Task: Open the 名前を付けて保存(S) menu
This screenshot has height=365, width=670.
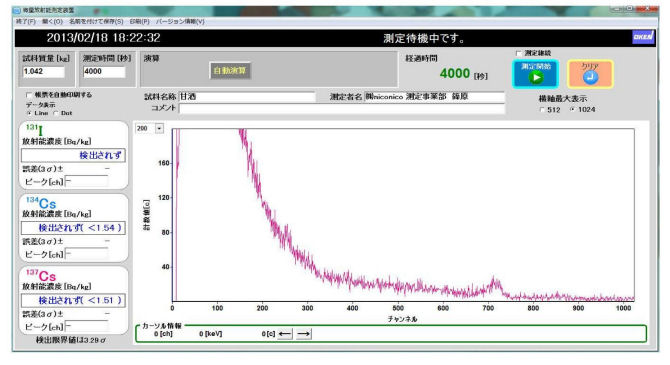Action: pos(96,21)
